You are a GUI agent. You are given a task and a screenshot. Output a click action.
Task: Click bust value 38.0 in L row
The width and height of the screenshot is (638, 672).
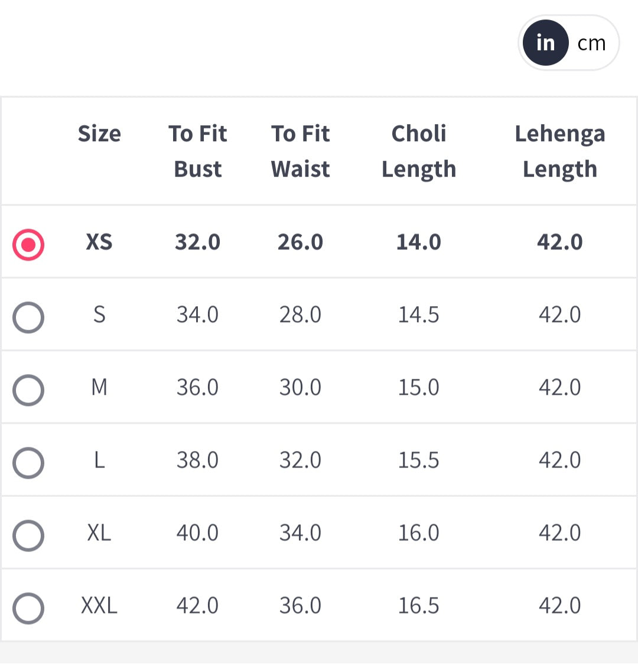pyautogui.click(x=197, y=460)
